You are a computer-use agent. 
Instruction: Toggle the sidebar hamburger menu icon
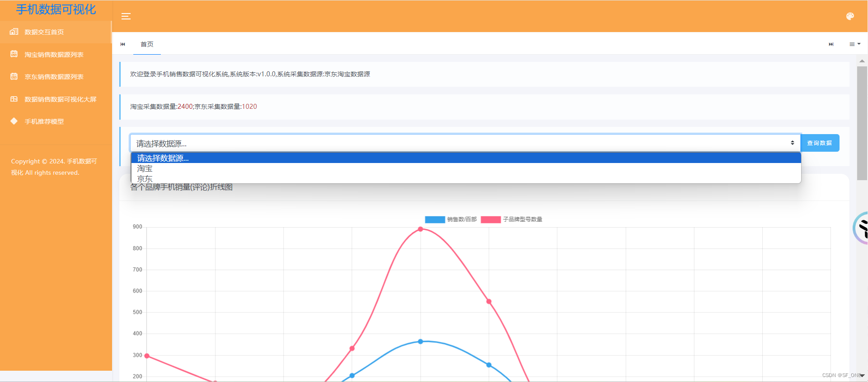[x=126, y=16]
